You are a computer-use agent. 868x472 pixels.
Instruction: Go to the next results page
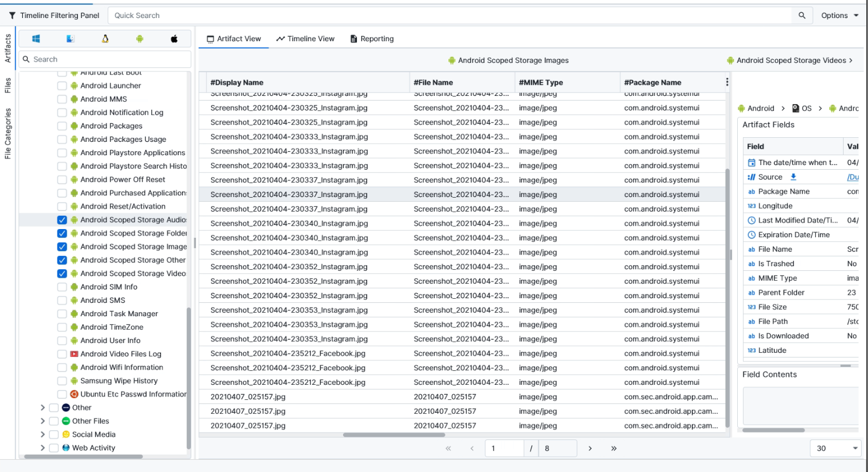(x=590, y=448)
